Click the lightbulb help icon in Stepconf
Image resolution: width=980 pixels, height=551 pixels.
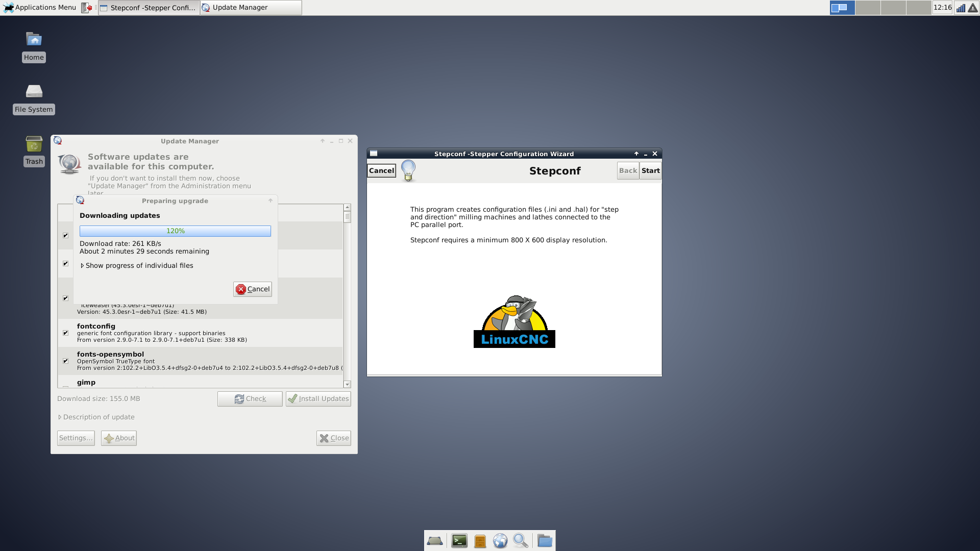408,170
